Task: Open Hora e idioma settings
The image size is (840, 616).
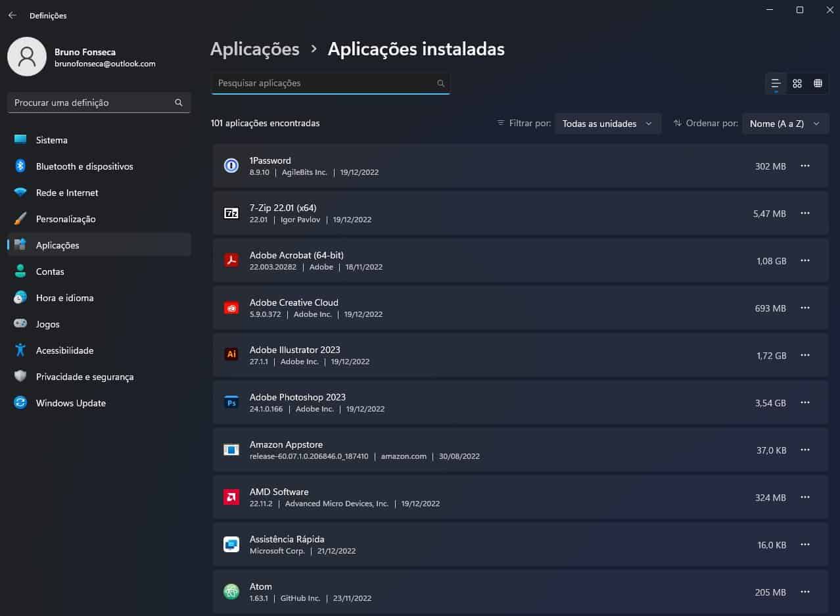Action: click(x=99, y=298)
